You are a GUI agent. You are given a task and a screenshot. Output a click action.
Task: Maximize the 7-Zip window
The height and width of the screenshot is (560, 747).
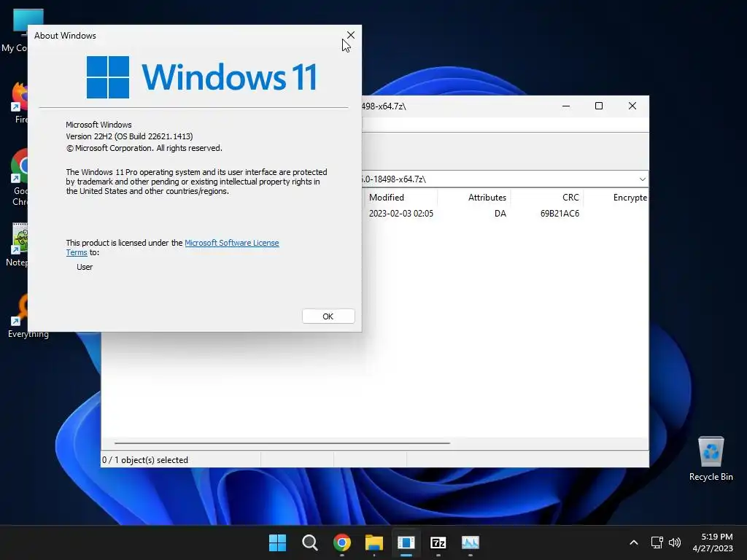pyautogui.click(x=599, y=106)
